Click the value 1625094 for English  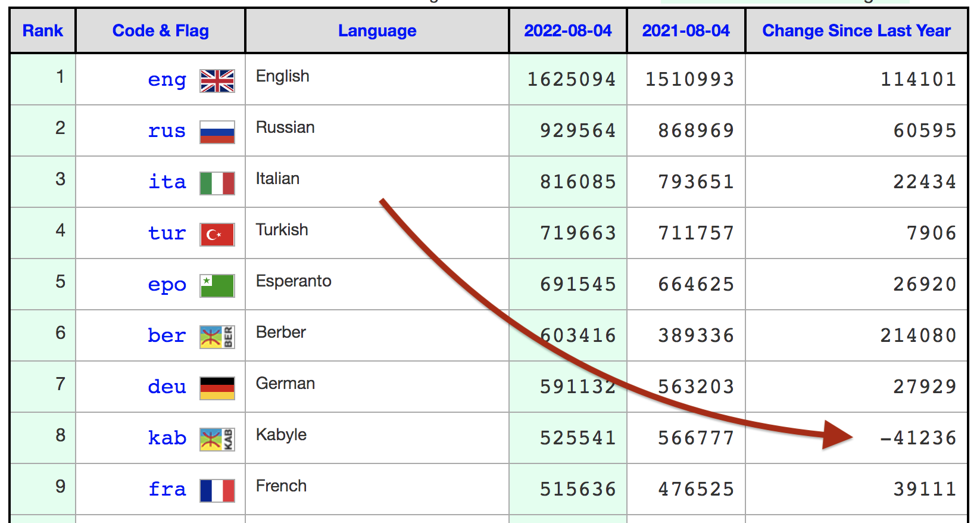click(572, 79)
